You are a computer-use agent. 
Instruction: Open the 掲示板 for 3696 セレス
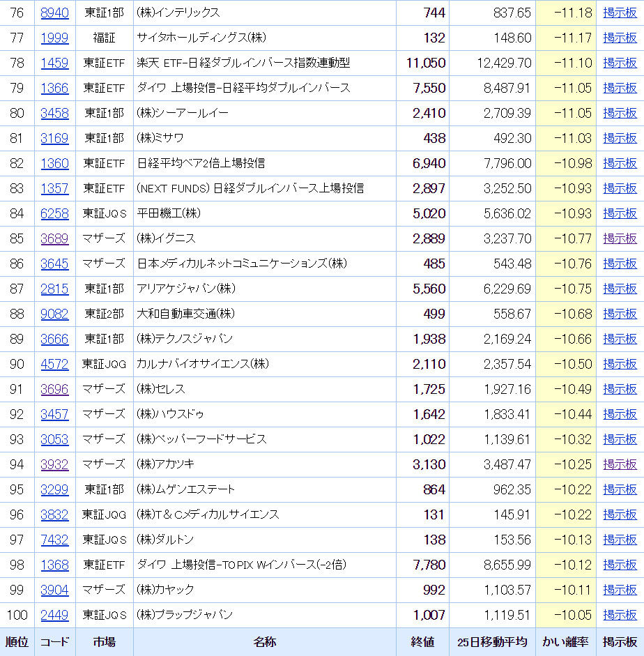click(x=620, y=390)
